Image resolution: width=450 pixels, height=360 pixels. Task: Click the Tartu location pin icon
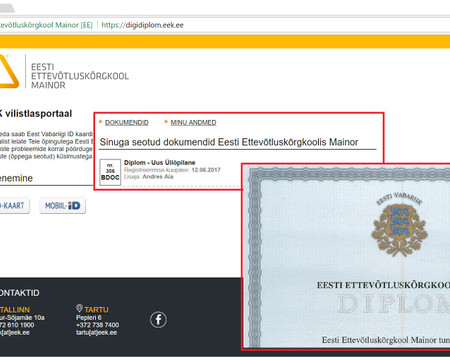tap(79, 308)
